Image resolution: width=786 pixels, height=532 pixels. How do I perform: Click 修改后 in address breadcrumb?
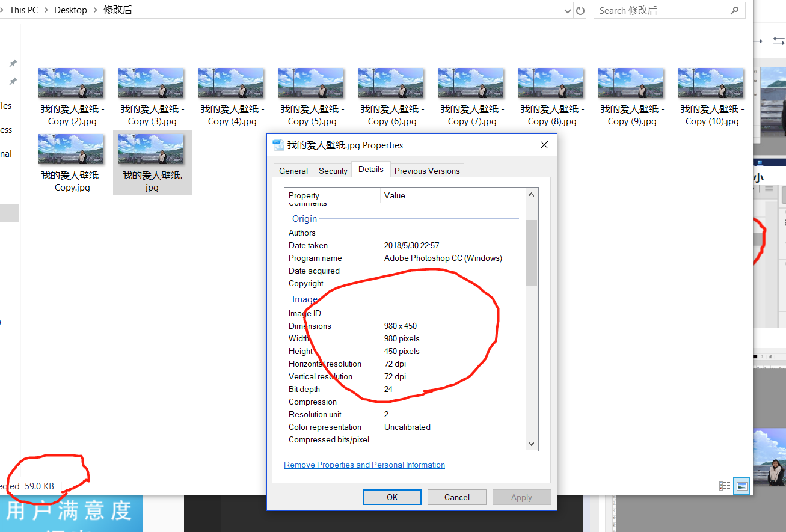point(118,10)
